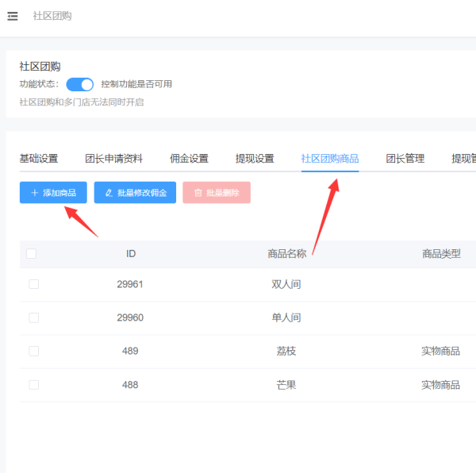This screenshot has width=476, height=473.
Task: Go to the 提现设置 tab
Action: coord(255,158)
